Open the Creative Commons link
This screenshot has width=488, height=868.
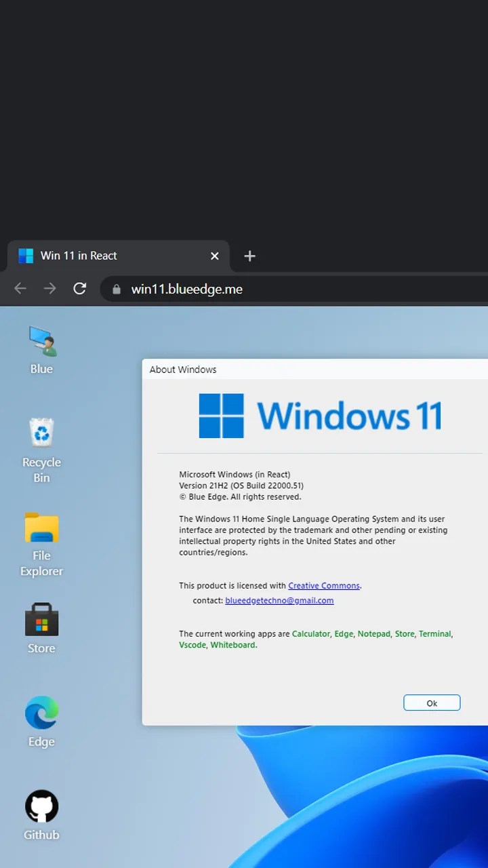pos(324,586)
